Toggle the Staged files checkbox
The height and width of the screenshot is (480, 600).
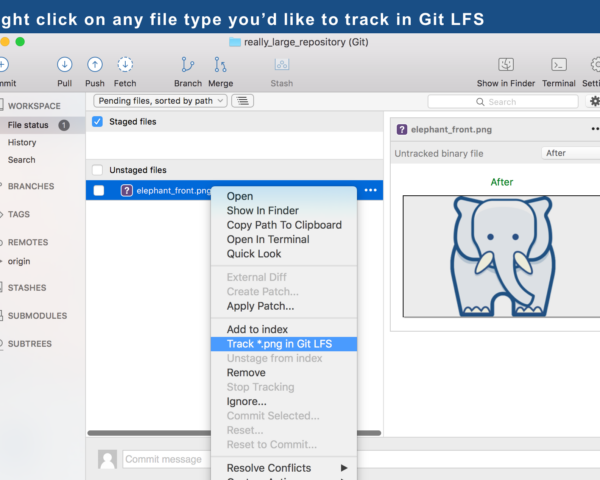[97, 122]
